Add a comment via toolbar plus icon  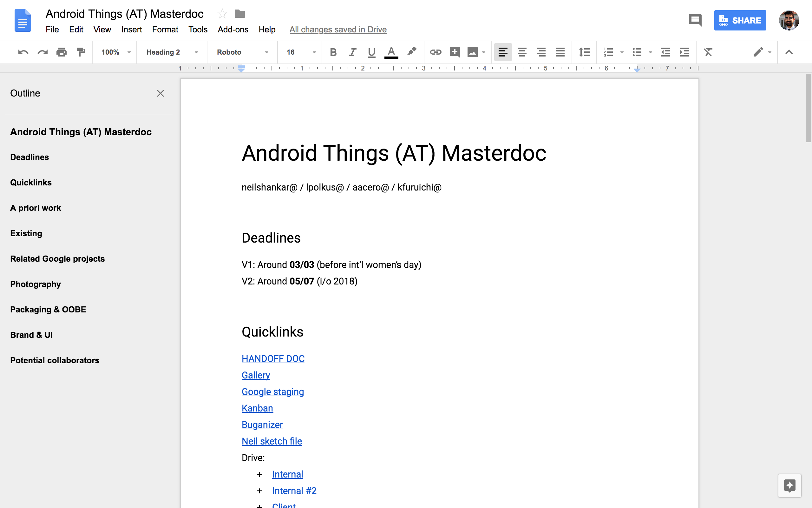pyautogui.click(x=455, y=52)
